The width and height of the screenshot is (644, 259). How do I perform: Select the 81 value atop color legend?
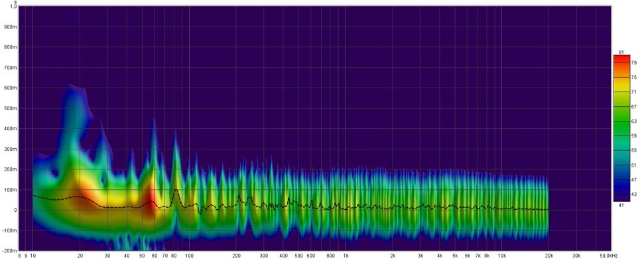(621, 52)
